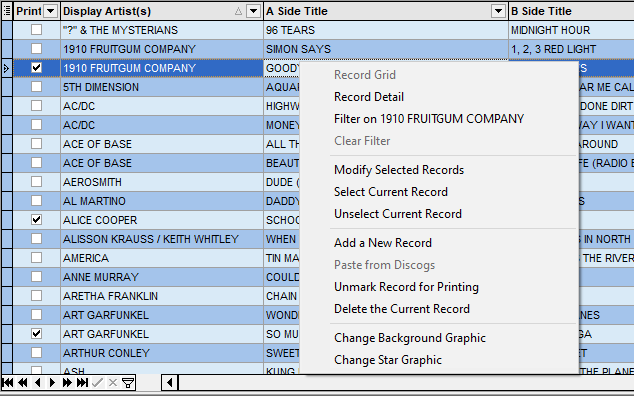Select the AC/DC row with HIGHW title
This screenshot has height=396, width=634.
(x=162, y=106)
